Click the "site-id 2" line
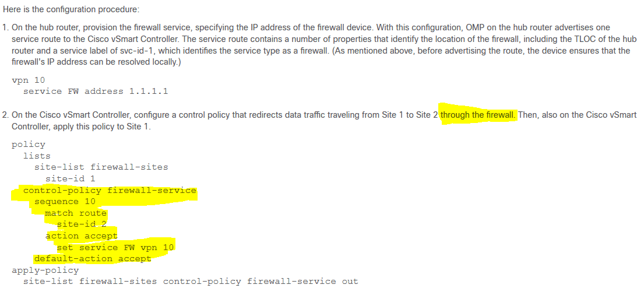Viewport: 644px width, 288px height. coord(82,224)
